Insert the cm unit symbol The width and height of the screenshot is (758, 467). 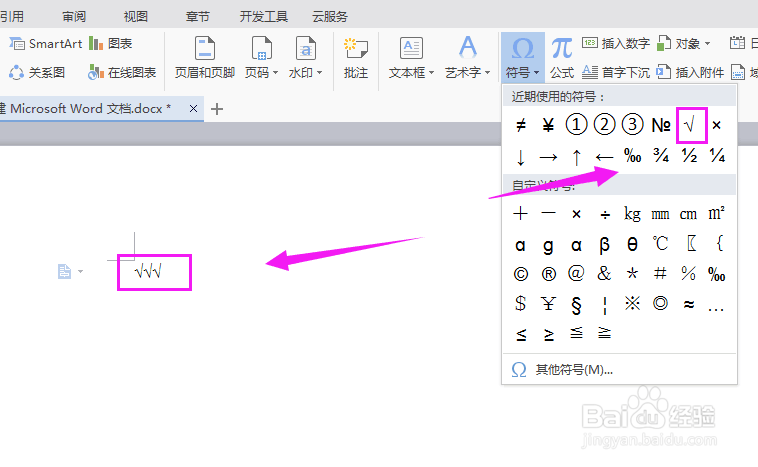point(688,214)
